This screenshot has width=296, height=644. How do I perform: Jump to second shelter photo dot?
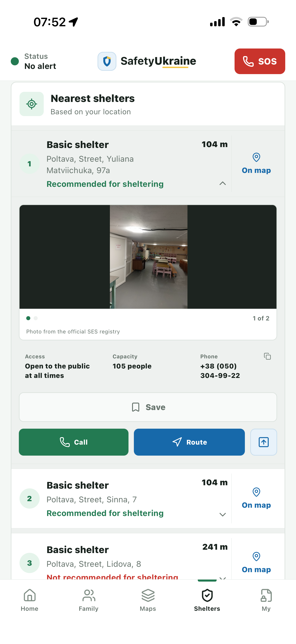tap(36, 318)
